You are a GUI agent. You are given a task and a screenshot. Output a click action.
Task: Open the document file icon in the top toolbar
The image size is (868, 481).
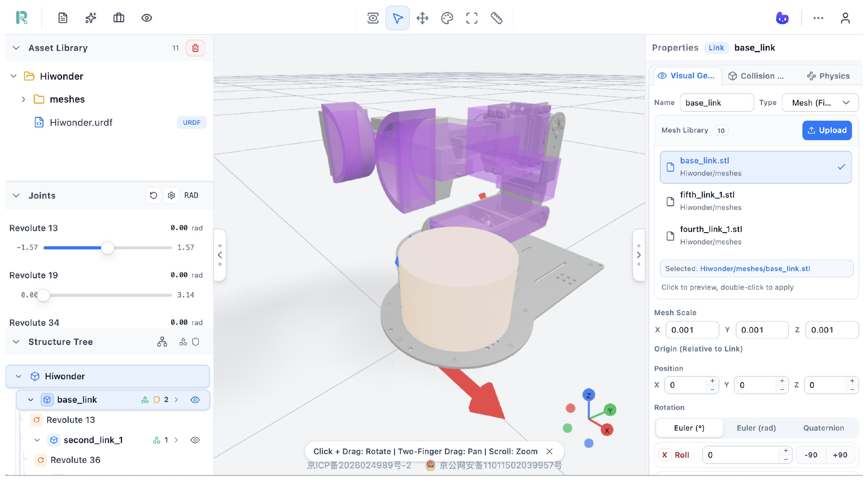[x=63, y=18]
